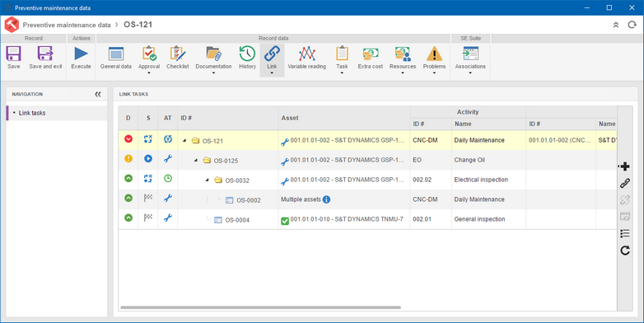
Task: Click the plus add icon in side toolbar
Action: [625, 166]
